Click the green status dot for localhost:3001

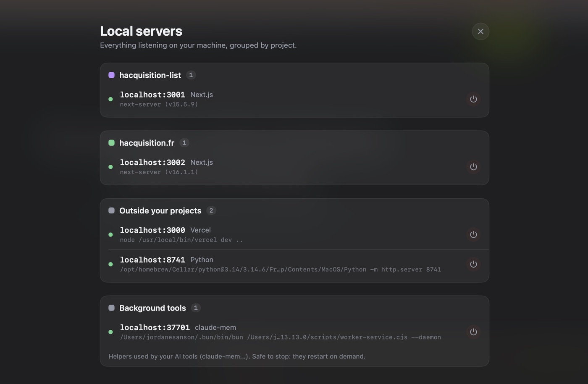coord(110,99)
